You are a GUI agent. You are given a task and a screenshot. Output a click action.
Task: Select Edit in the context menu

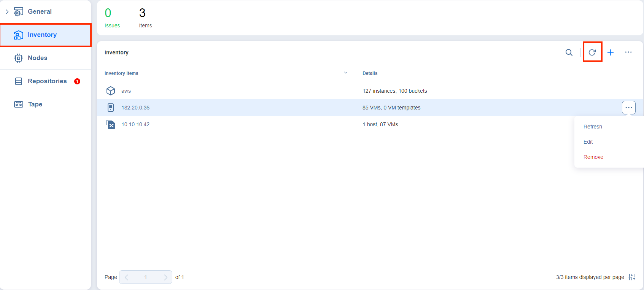588,142
